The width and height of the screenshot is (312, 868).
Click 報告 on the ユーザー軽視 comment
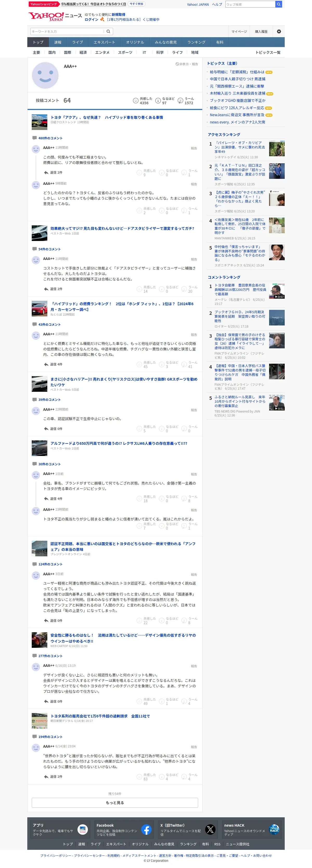tap(194, 575)
